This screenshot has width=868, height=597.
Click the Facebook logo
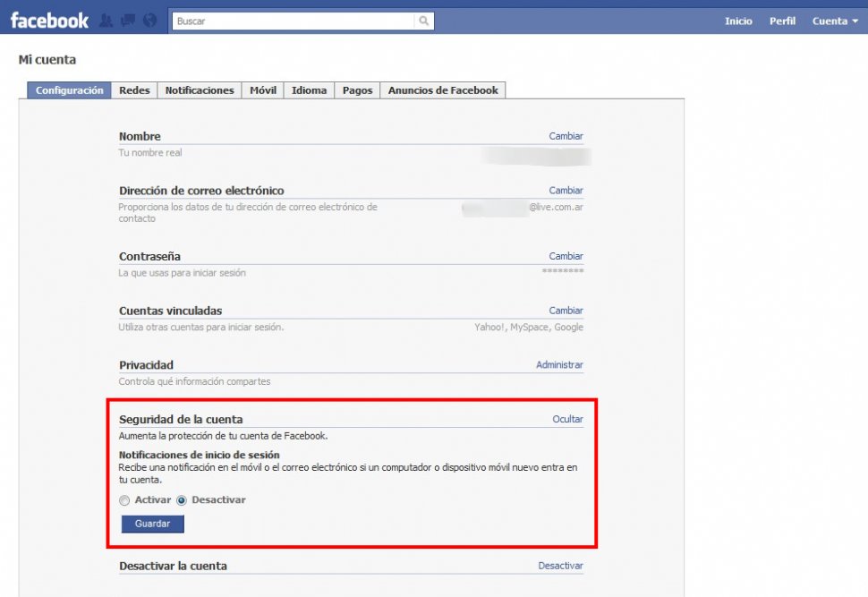49,20
